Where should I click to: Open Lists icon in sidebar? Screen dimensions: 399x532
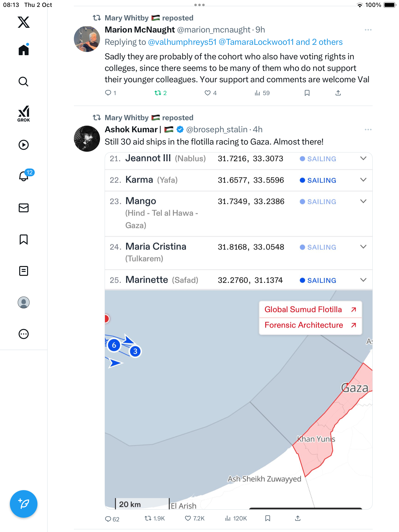click(24, 271)
